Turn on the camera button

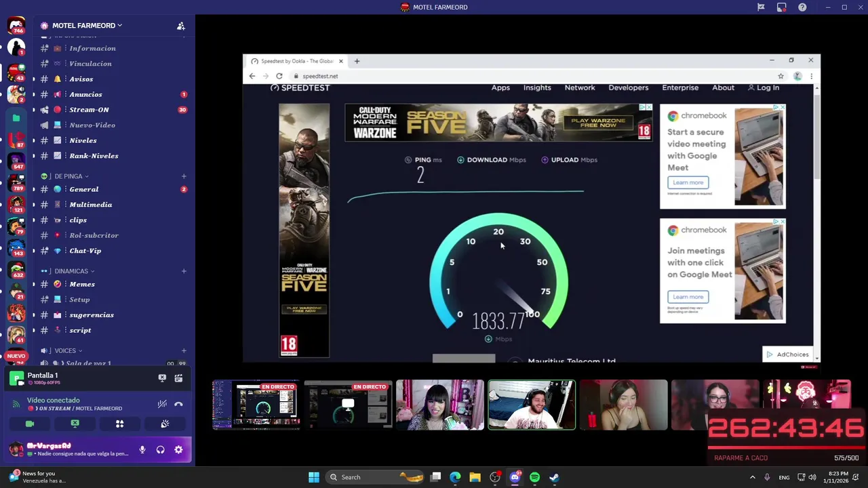[30, 424]
